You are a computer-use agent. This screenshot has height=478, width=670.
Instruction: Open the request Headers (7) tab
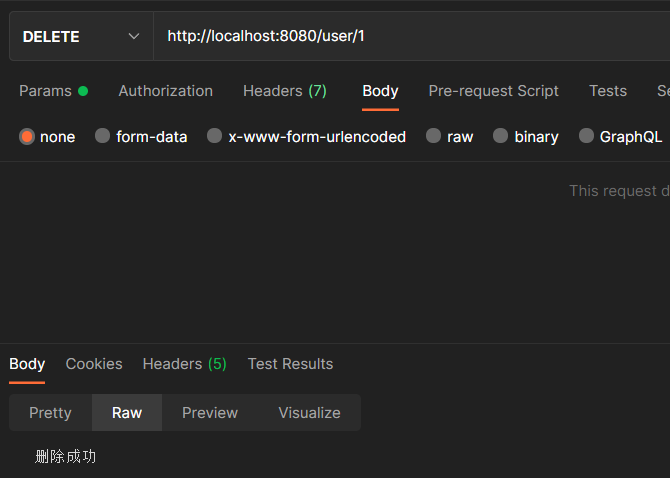coord(284,91)
